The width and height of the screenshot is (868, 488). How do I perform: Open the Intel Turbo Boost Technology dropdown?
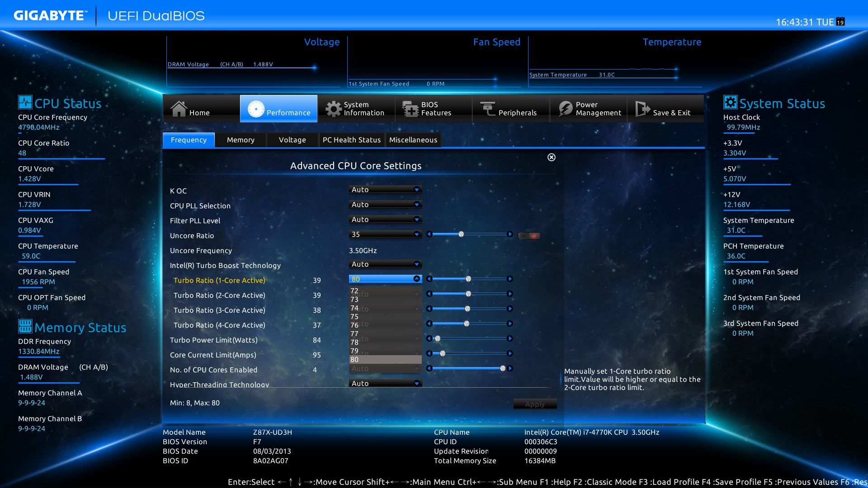pyautogui.click(x=385, y=264)
